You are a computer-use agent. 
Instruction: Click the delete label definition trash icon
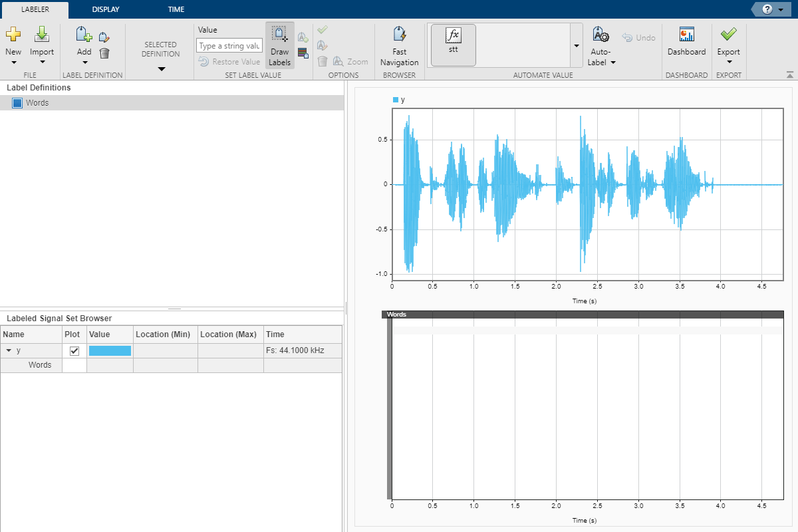coord(104,53)
